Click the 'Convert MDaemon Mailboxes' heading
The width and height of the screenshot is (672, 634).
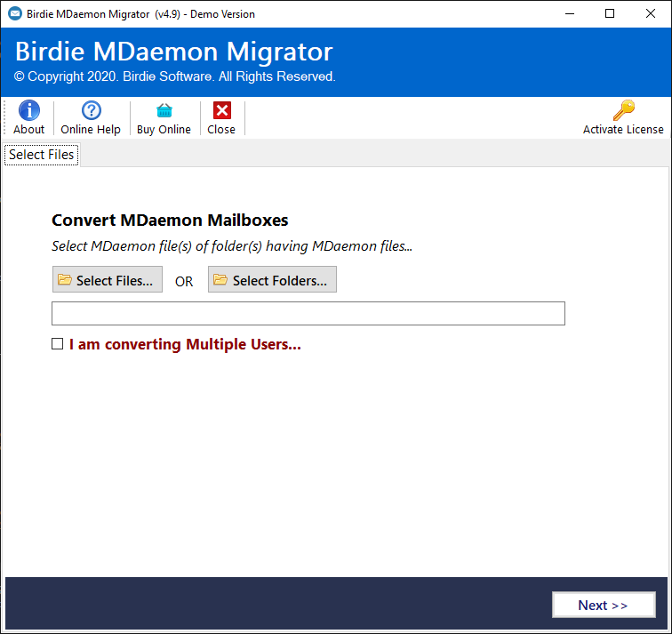click(x=170, y=220)
